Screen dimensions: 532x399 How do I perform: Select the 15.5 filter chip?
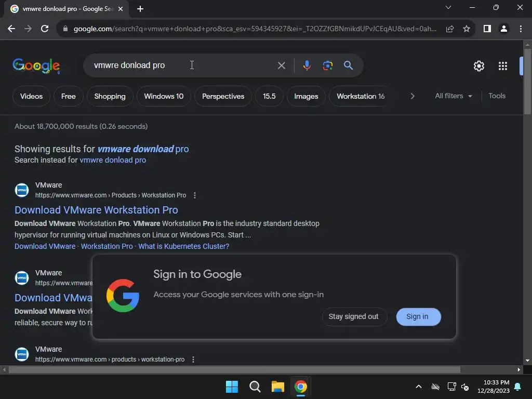click(269, 96)
